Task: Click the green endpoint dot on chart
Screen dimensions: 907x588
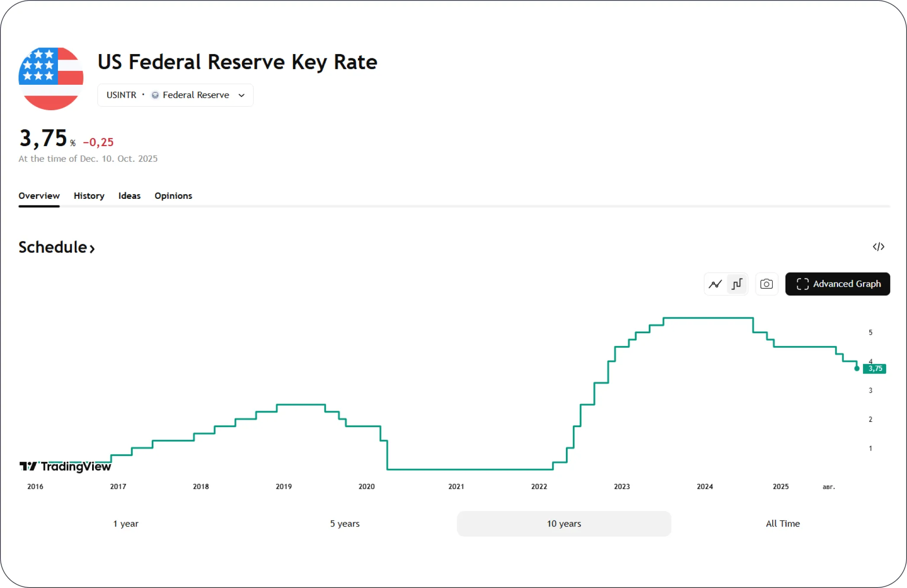Action: [x=857, y=369]
